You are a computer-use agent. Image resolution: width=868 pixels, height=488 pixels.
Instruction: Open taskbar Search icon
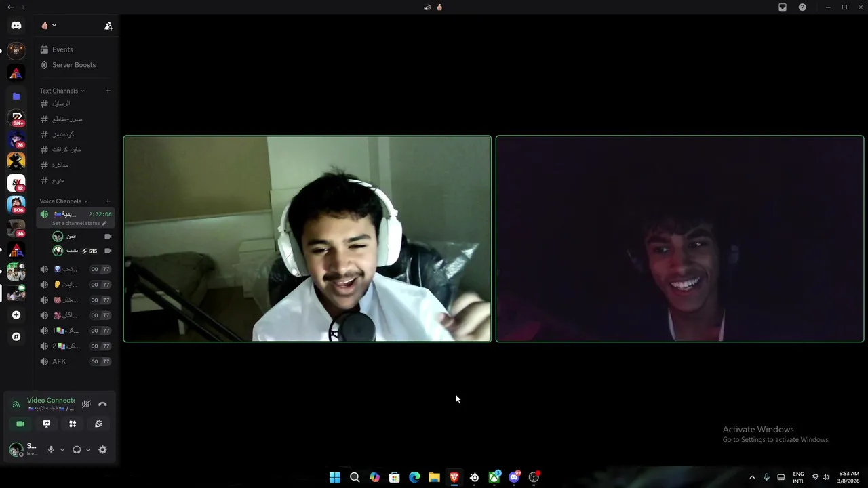(355, 477)
